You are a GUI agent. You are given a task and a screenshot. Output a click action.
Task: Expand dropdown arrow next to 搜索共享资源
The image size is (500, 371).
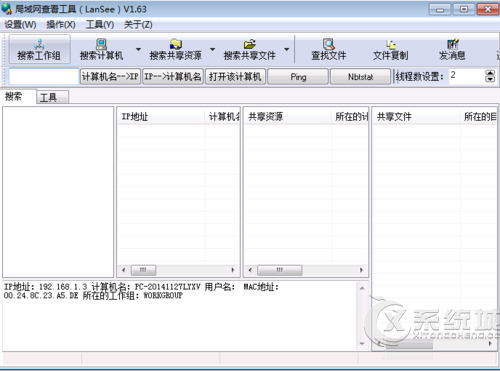point(212,49)
